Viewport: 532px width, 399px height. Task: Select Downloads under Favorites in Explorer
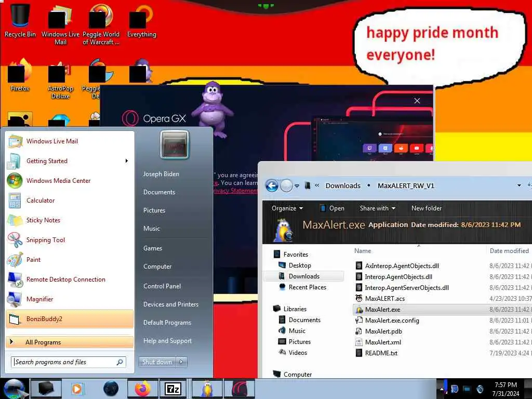(x=303, y=276)
